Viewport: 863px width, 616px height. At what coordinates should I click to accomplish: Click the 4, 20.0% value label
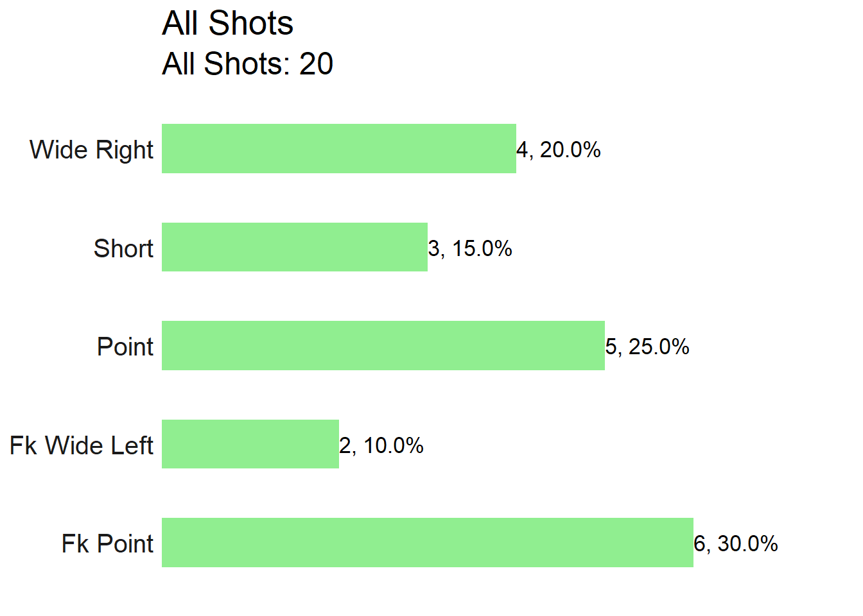click(x=559, y=150)
